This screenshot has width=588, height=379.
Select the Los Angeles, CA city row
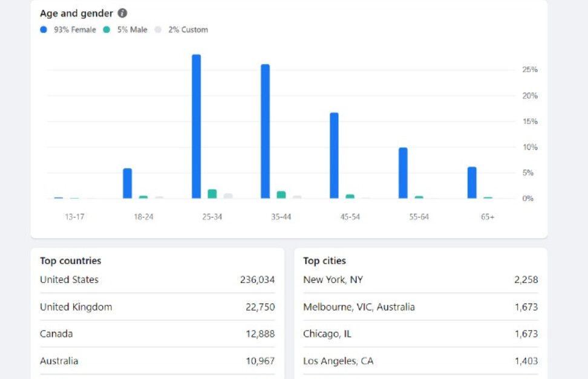pyautogui.click(x=420, y=361)
